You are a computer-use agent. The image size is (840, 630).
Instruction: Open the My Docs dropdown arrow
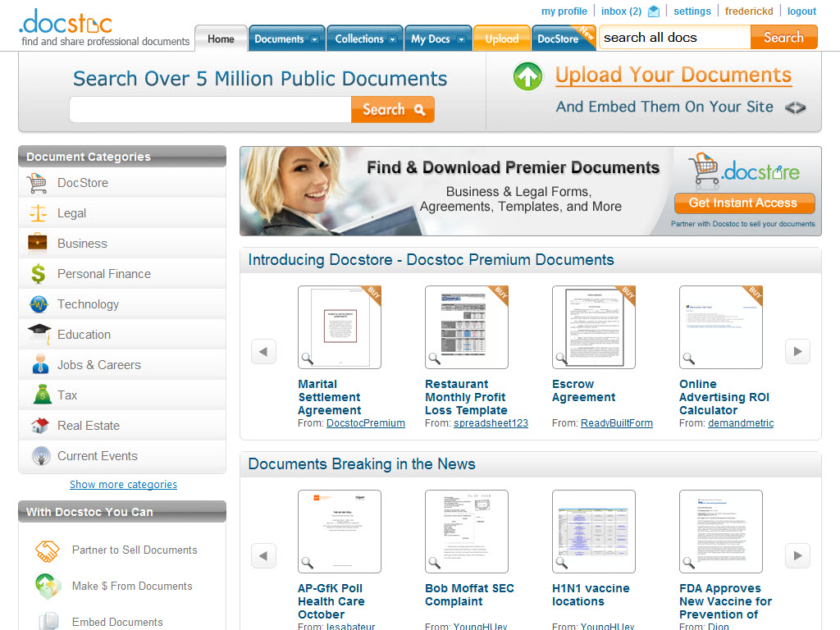(x=460, y=38)
